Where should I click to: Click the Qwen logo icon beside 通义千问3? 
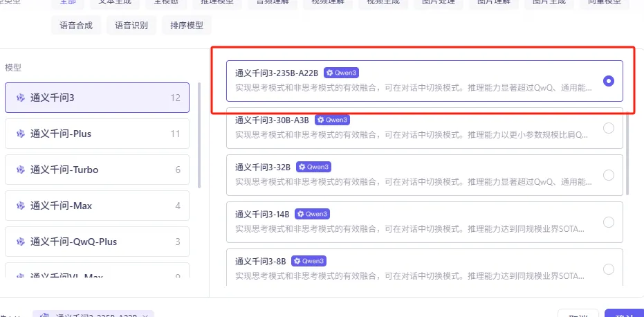20,98
